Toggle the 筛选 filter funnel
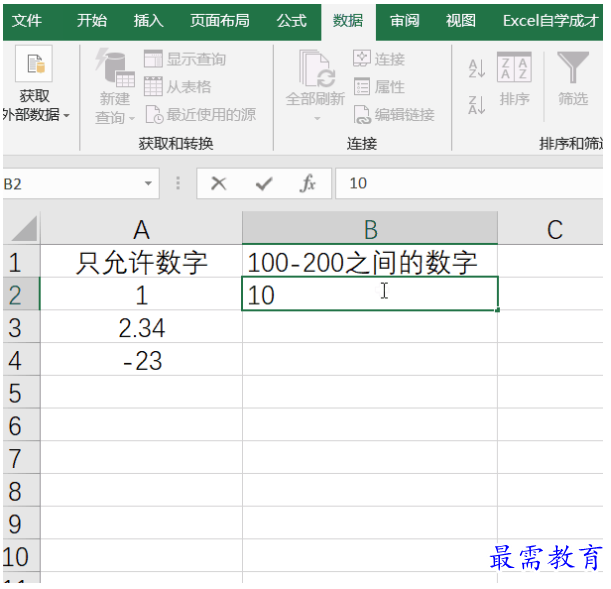Viewport: 611px width, 589px height. [573, 67]
